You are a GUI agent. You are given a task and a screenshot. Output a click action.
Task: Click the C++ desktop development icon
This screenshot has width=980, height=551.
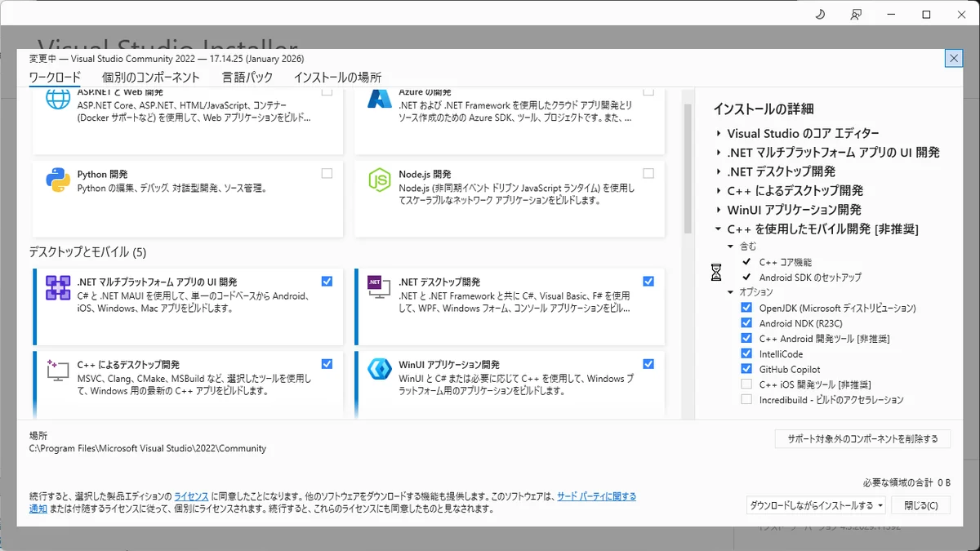point(58,371)
